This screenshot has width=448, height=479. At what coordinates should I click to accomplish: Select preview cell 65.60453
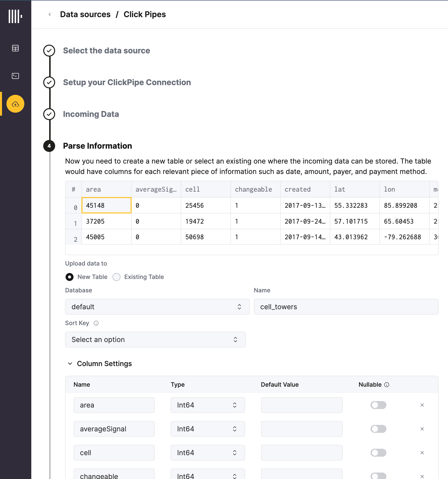tap(405, 221)
